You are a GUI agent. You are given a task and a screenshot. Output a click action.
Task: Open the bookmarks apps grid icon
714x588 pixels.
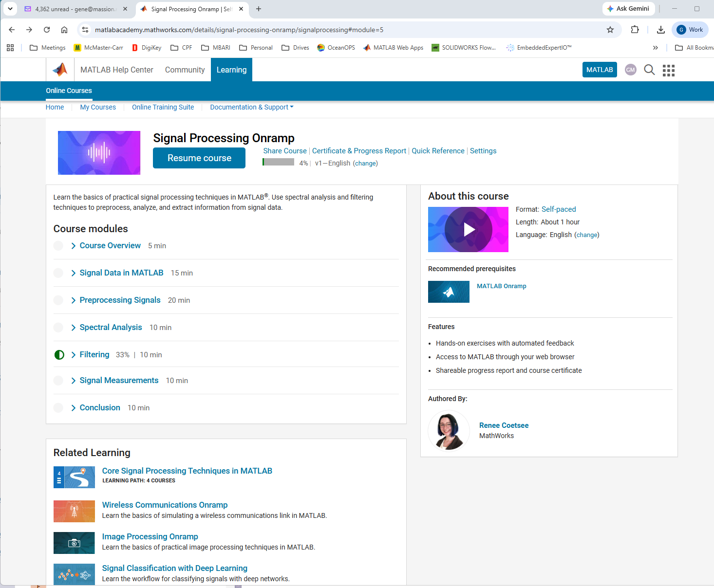coord(10,48)
